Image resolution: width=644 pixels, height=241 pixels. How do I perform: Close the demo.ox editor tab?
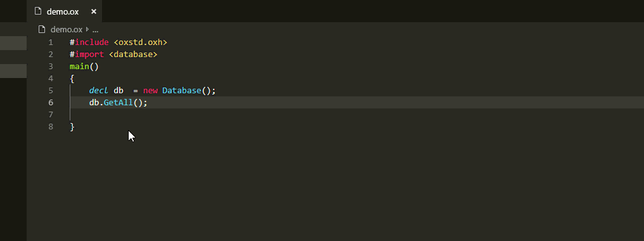(x=94, y=11)
